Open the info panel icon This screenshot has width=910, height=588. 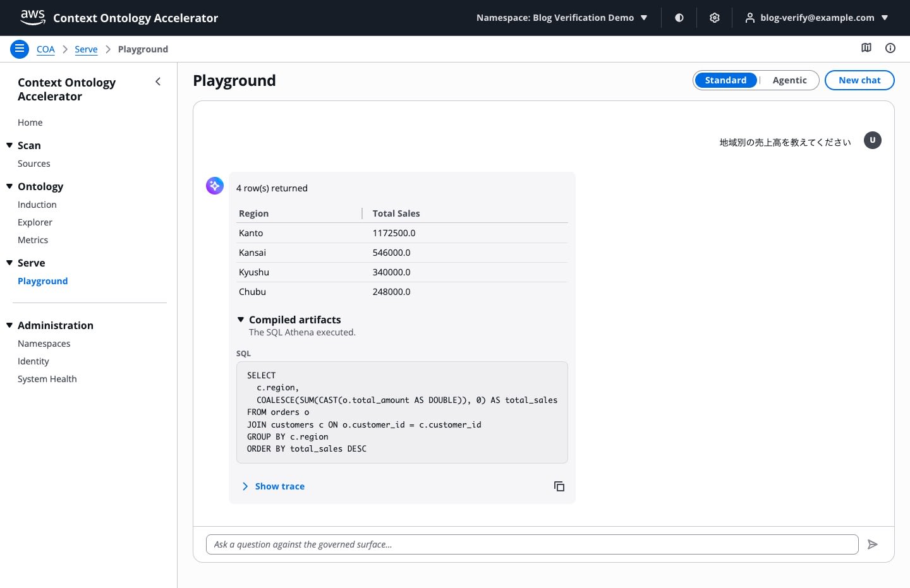pyautogui.click(x=890, y=48)
